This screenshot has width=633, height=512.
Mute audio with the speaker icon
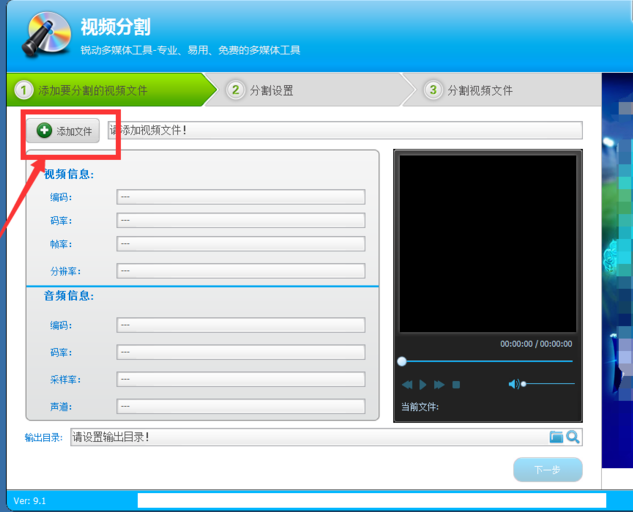coord(514,384)
